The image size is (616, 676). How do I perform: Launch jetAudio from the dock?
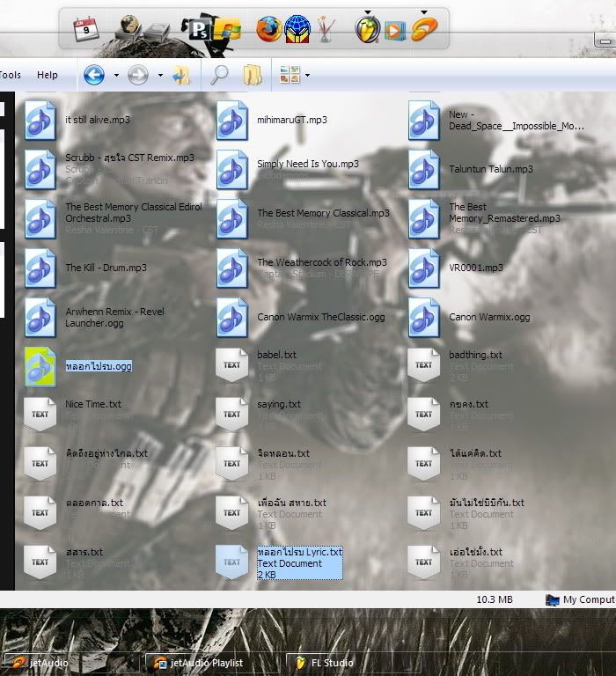click(424, 29)
